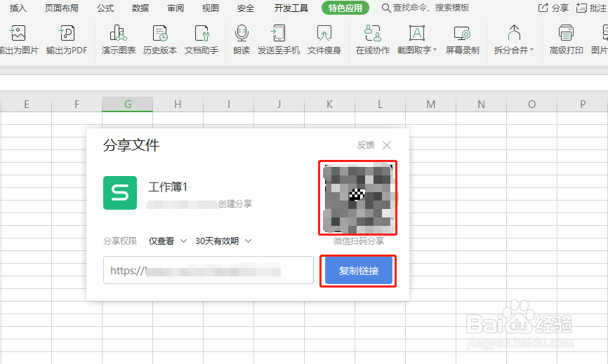Viewport: 608px width, 364px height.
Task: Select column K header
Action: point(329,105)
